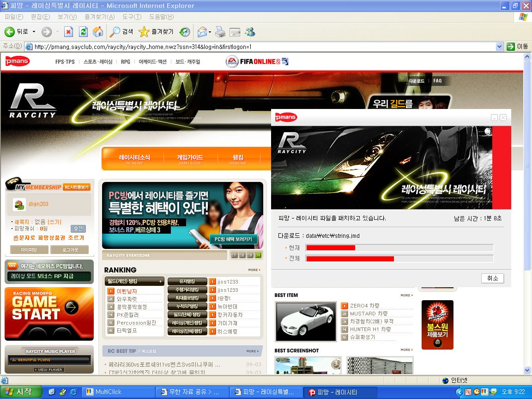Select the 레이시티소식 RC News tab

(x=134, y=159)
